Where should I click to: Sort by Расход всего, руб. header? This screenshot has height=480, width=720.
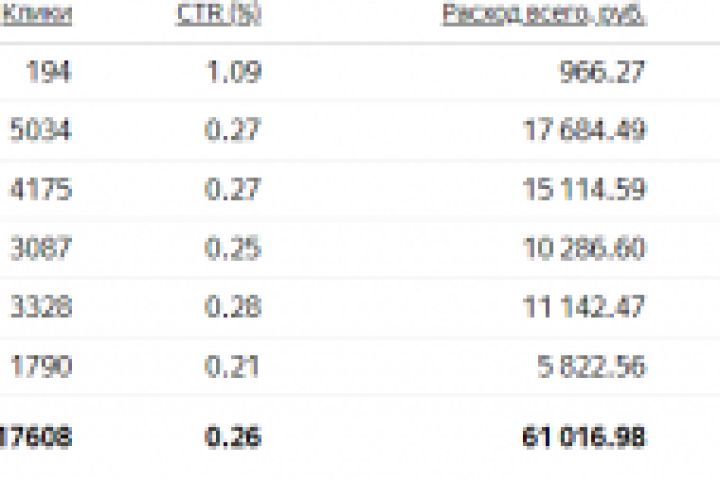[544, 15]
